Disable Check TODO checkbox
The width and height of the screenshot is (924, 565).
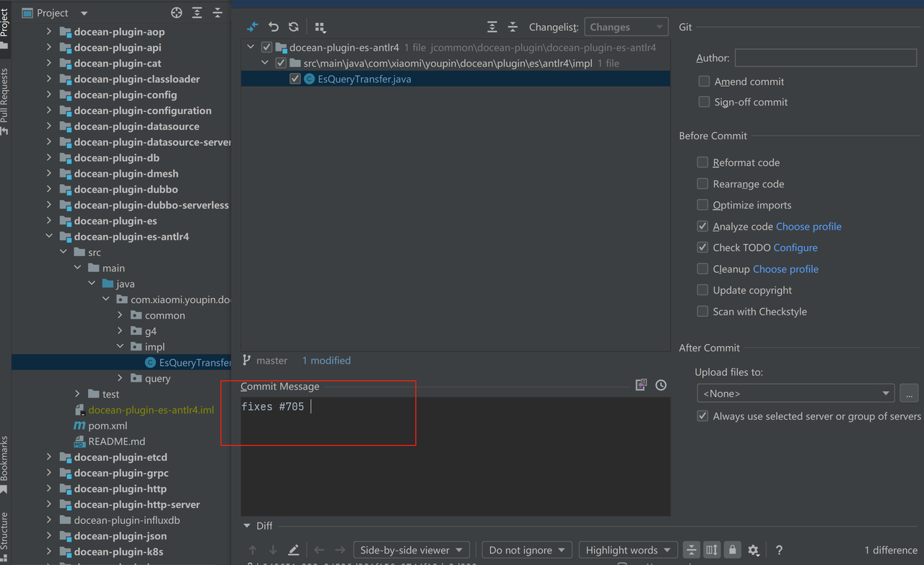coord(702,248)
